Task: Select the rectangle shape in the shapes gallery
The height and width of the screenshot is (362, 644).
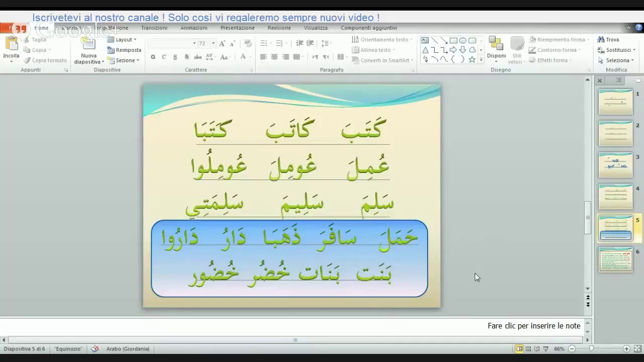Action: pos(453,40)
